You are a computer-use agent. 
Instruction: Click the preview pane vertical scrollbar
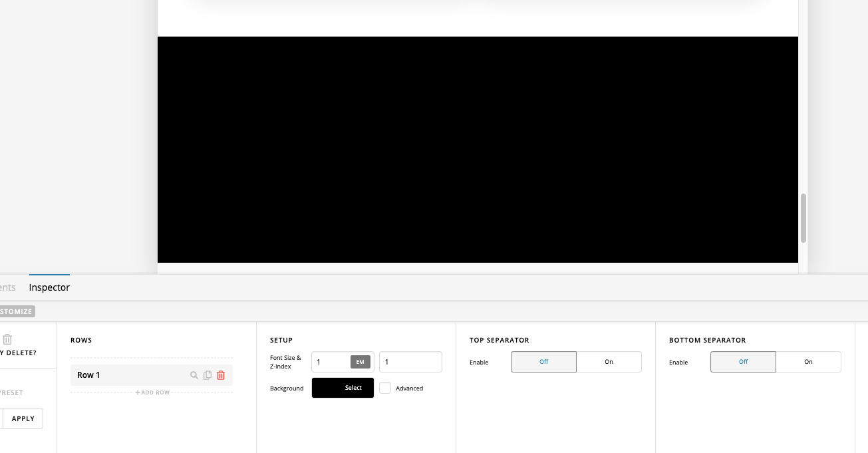(x=803, y=218)
